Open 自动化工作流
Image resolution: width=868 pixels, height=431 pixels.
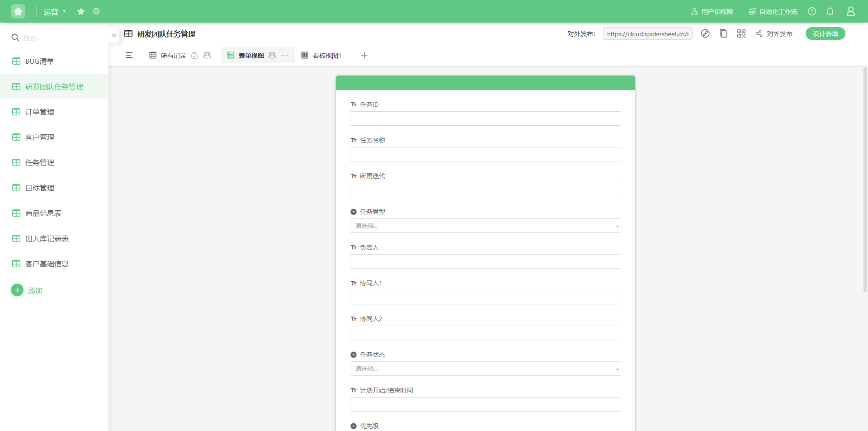click(773, 11)
